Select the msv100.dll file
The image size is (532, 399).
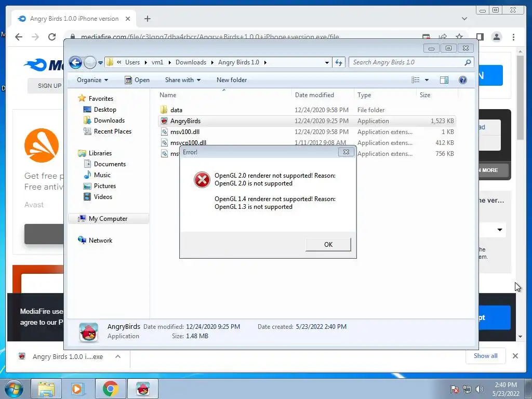[307, 131]
